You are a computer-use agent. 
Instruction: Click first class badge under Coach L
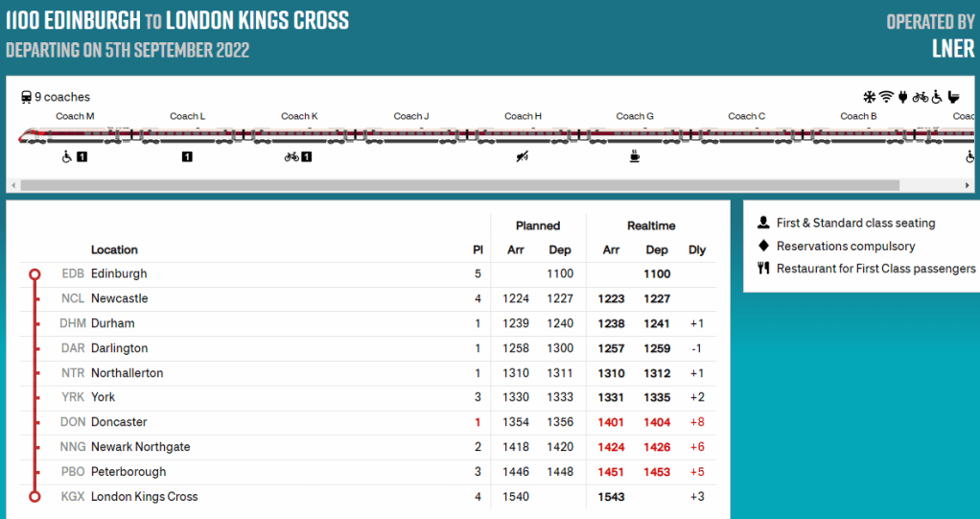(x=187, y=157)
